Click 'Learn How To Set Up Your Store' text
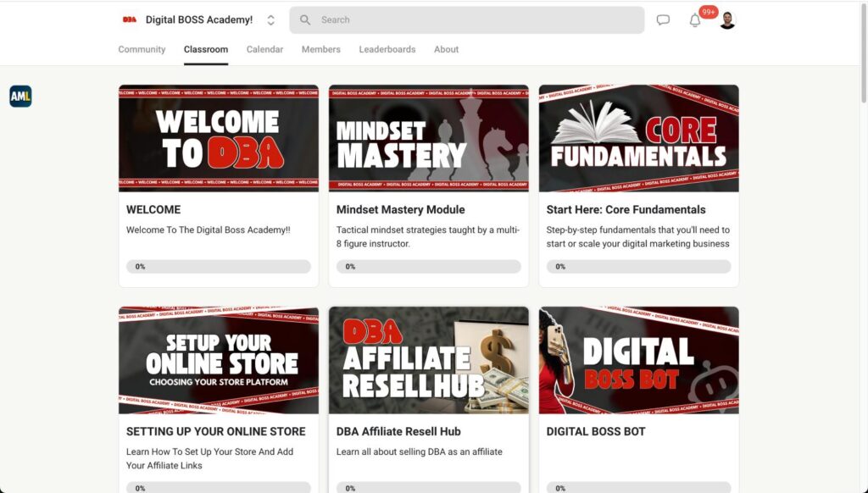The image size is (868, 493). tap(210, 459)
